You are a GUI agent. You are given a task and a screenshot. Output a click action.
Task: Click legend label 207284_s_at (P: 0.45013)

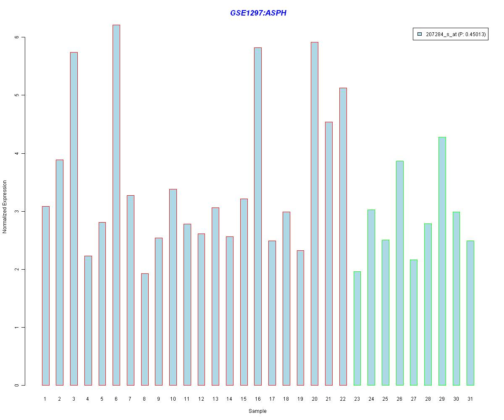[456, 34]
